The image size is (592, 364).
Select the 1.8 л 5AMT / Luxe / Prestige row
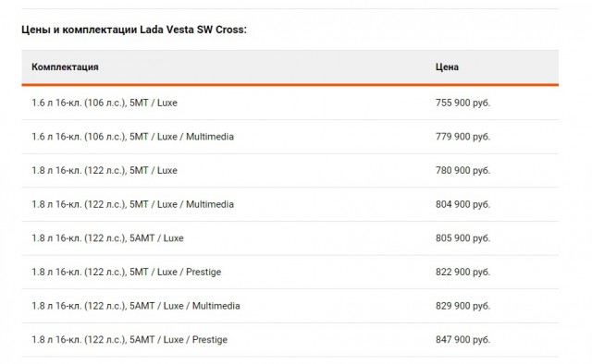[x=290, y=340]
